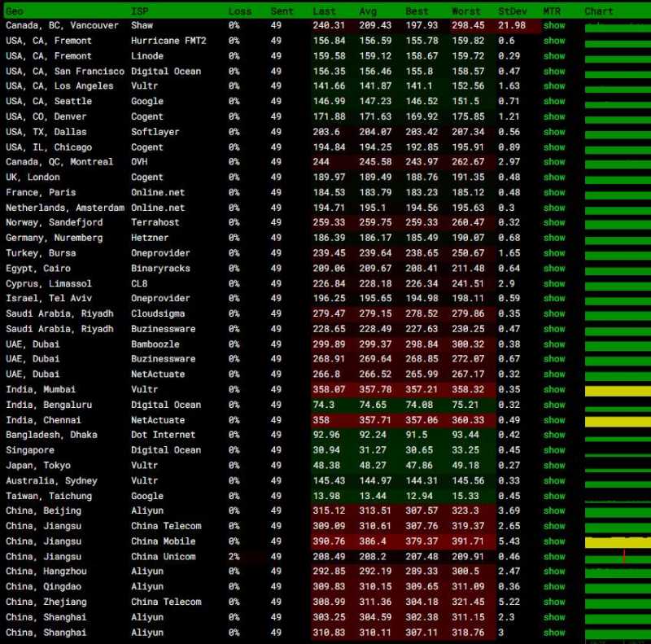Image resolution: width=651 pixels, height=644 pixels.
Task: Select average value 31.27 for Singapore
Action: [373, 450]
